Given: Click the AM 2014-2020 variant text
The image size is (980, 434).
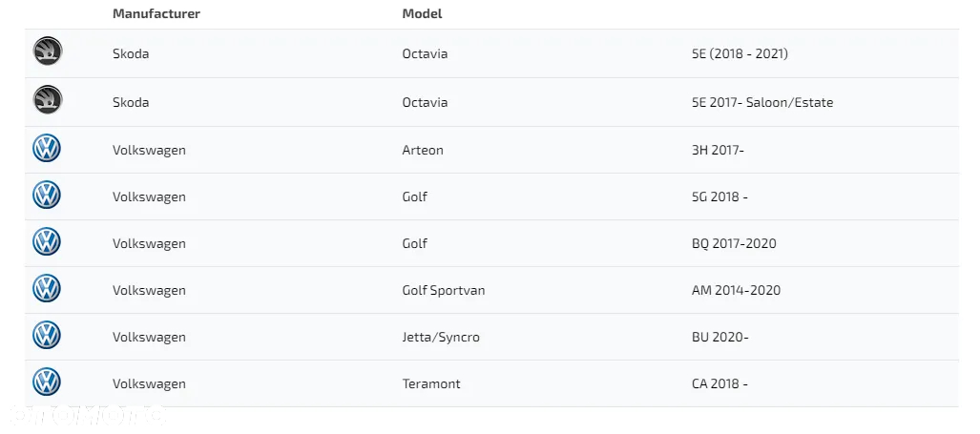Looking at the screenshot, I should [736, 290].
